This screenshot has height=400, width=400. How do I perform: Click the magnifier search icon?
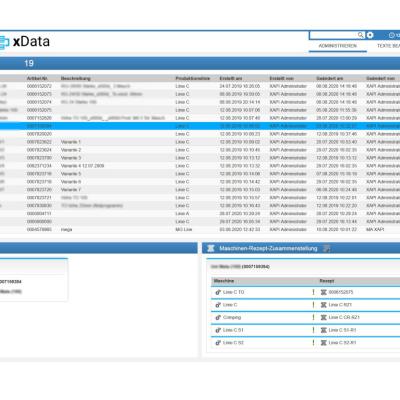(361, 35)
